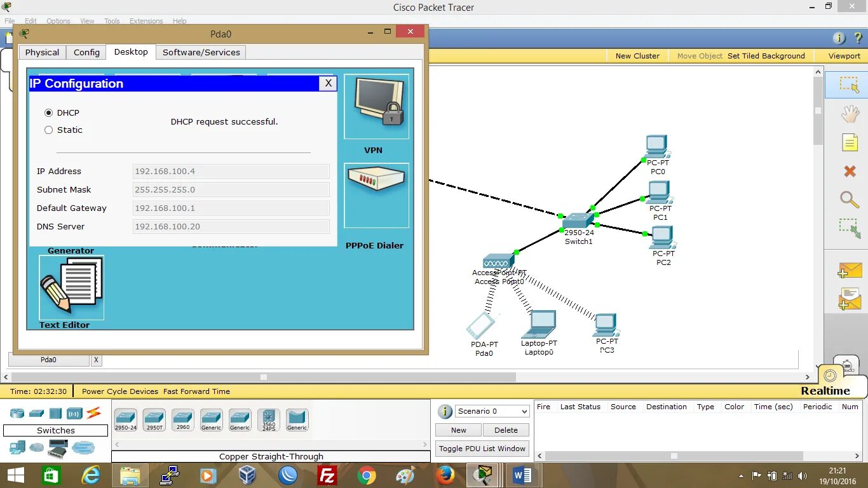868x488 pixels.
Task: Switch to the Physical tab
Action: pos(42,52)
